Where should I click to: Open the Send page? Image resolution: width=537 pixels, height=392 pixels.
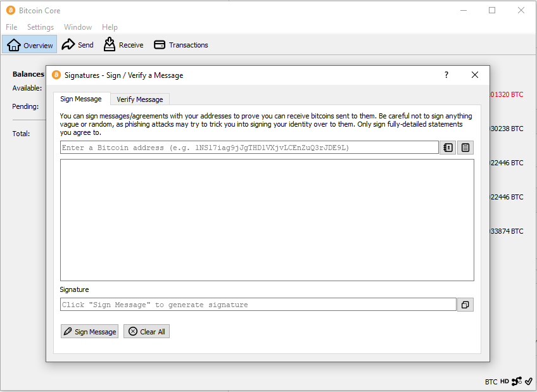point(77,45)
